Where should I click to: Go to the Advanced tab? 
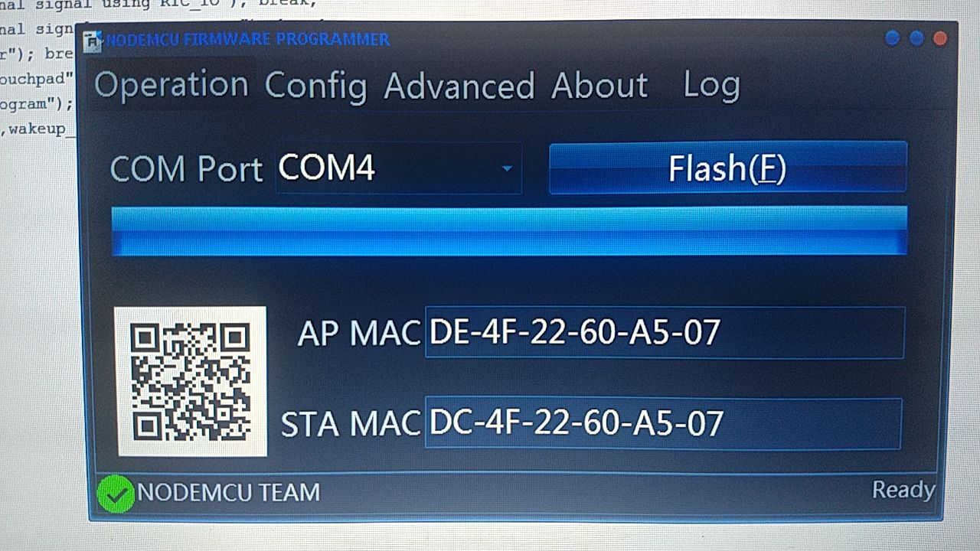(459, 86)
